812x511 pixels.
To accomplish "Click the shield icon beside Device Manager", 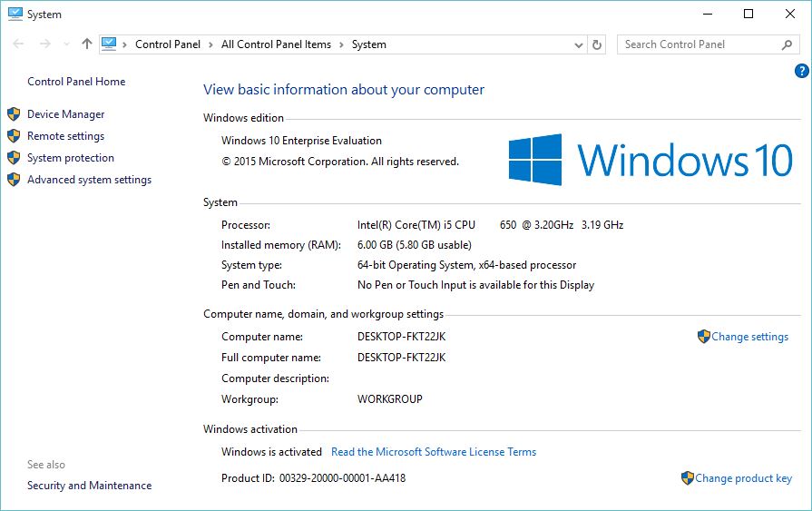I will (14, 114).
